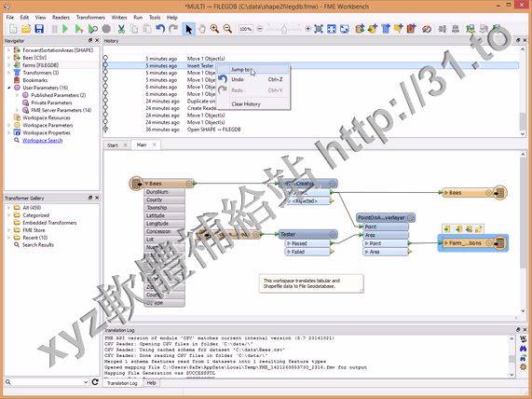Click the Redo toolbar arrow

pos(173,29)
